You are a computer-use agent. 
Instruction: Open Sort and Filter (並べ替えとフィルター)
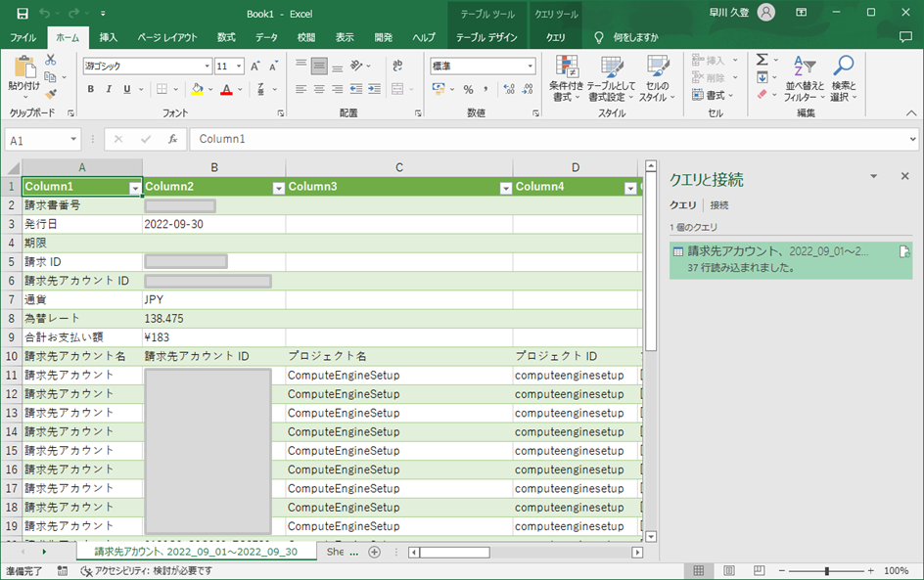pyautogui.click(x=804, y=79)
